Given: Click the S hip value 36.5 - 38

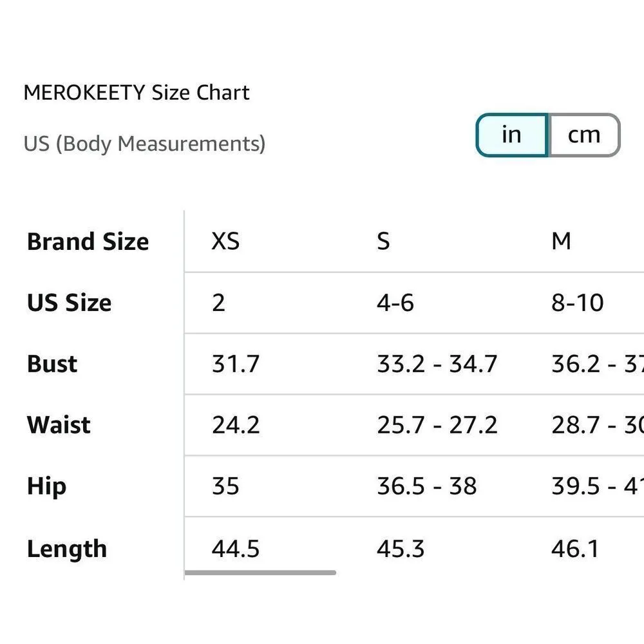Looking at the screenshot, I should point(426,486).
